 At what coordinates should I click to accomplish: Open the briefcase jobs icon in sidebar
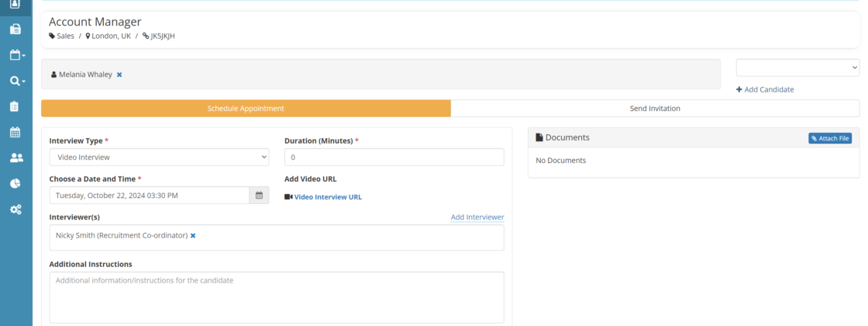[x=15, y=29]
